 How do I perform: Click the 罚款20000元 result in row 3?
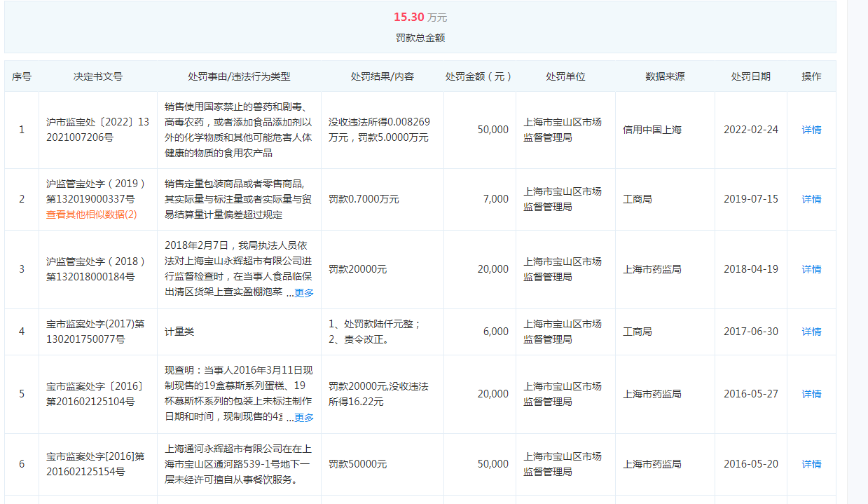click(358, 269)
